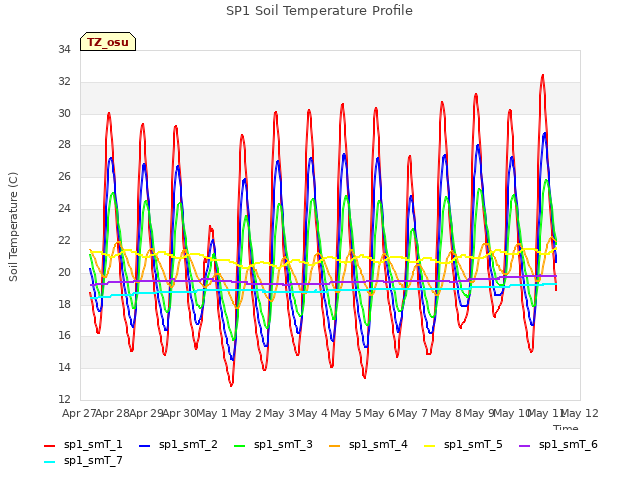The width and height of the screenshot is (640, 480).
Task: Click the TZ_osu annotation label
Action: 108,42
